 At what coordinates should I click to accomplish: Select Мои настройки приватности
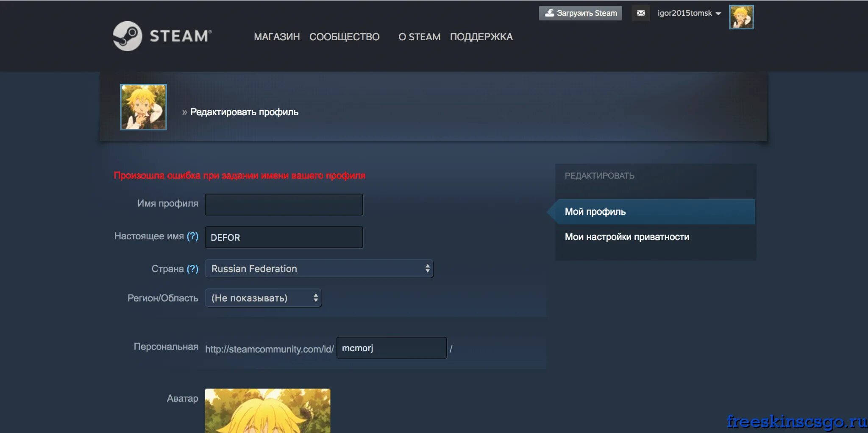click(x=627, y=237)
